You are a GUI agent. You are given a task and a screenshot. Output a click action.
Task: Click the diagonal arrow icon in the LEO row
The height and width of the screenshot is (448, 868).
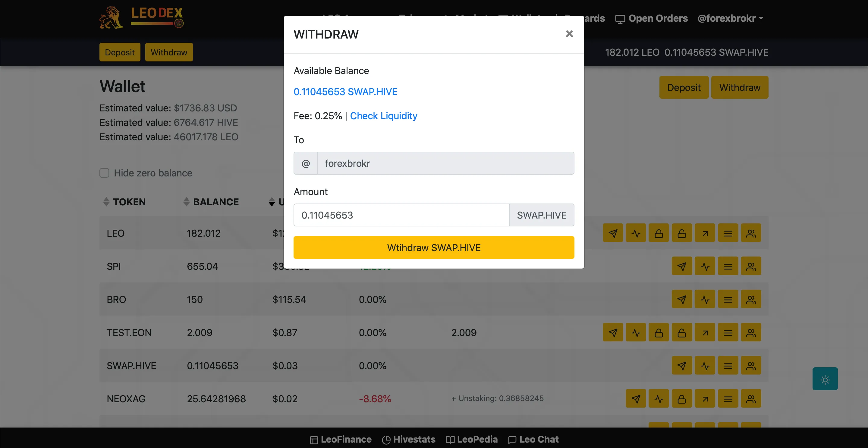coord(705,233)
